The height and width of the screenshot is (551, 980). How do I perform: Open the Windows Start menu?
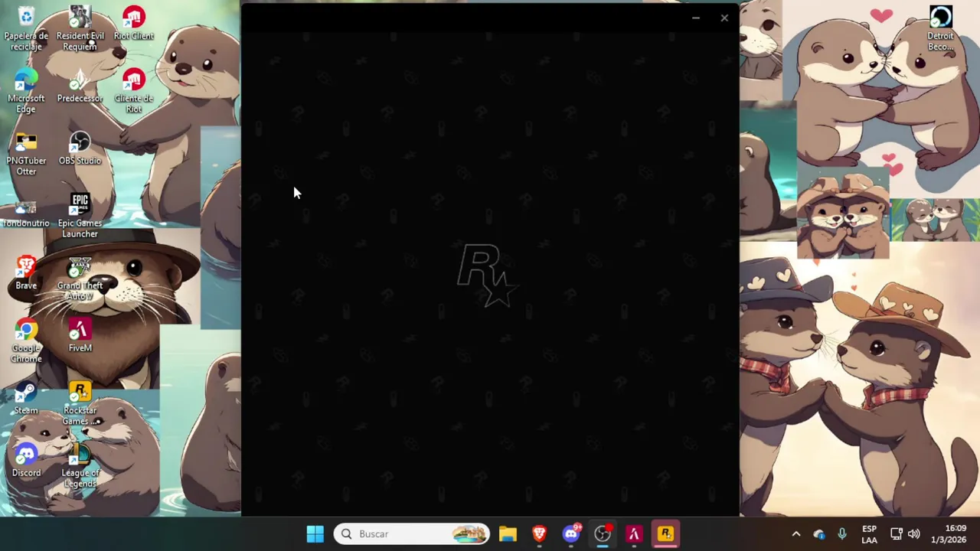(x=315, y=533)
